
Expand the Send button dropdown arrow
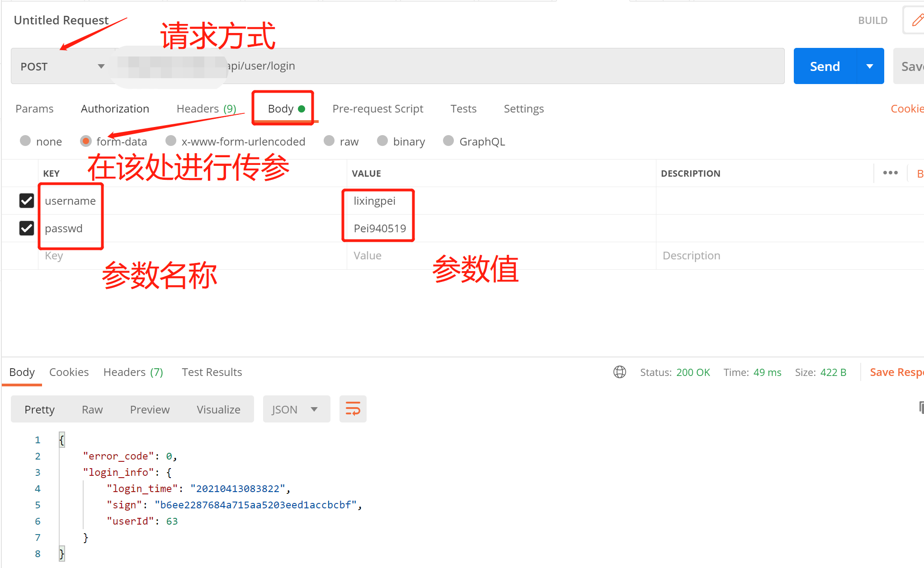[870, 66]
